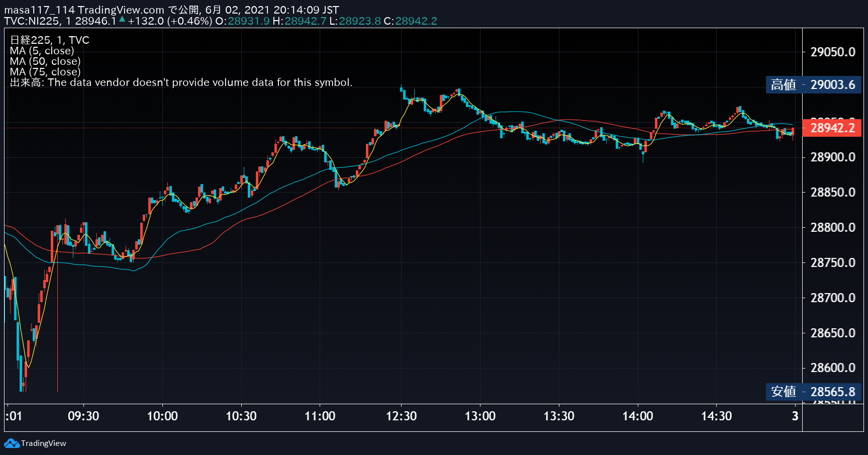Click the current price tag 28942.2

tap(832, 128)
